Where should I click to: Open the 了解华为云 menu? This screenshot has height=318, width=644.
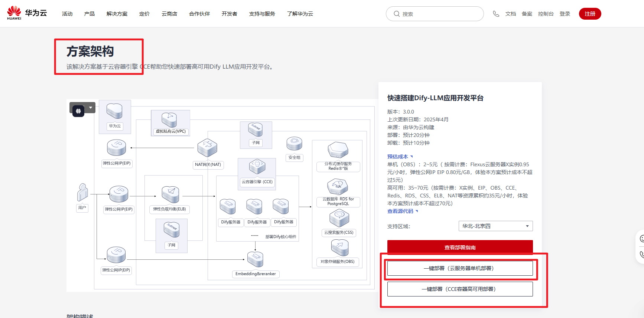point(300,14)
